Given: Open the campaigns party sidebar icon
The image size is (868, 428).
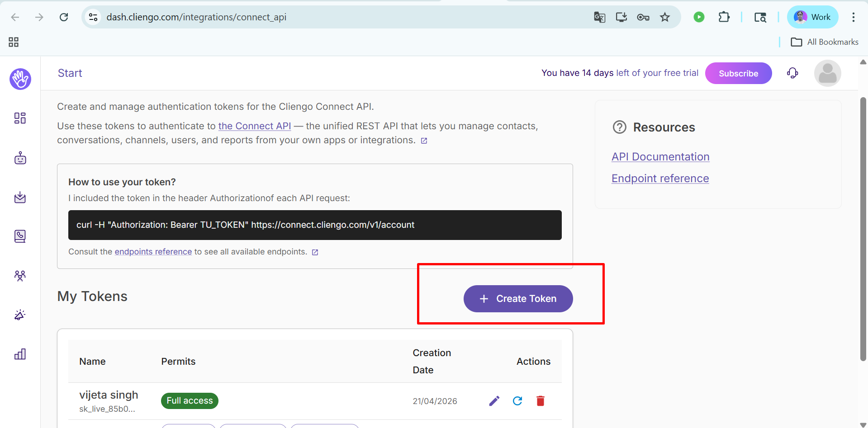Looking at the screenshot, I should click(x=20, y=315).
